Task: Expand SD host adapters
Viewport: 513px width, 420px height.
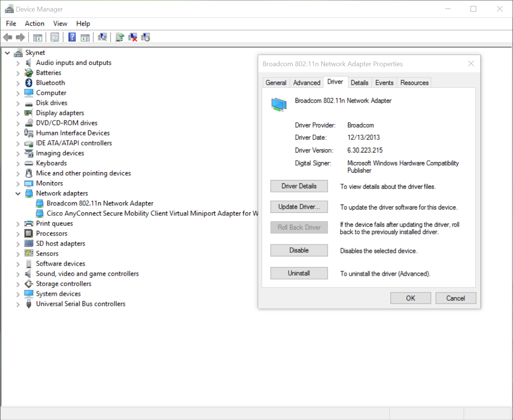Action: coord(18,244)
